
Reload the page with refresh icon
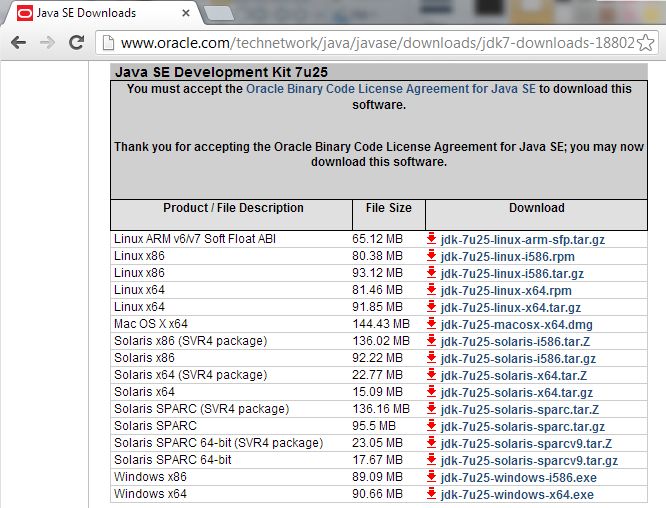[x=76, y=42]
